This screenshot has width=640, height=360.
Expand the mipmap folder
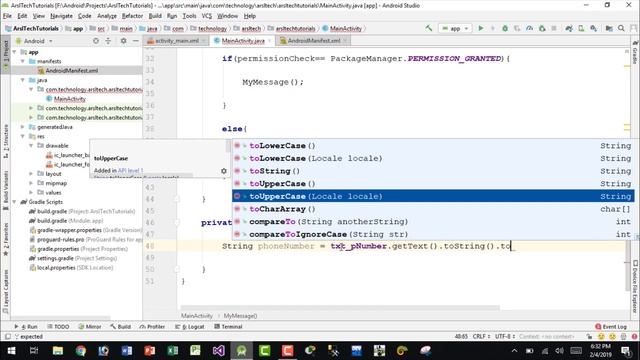pos(31,183)
